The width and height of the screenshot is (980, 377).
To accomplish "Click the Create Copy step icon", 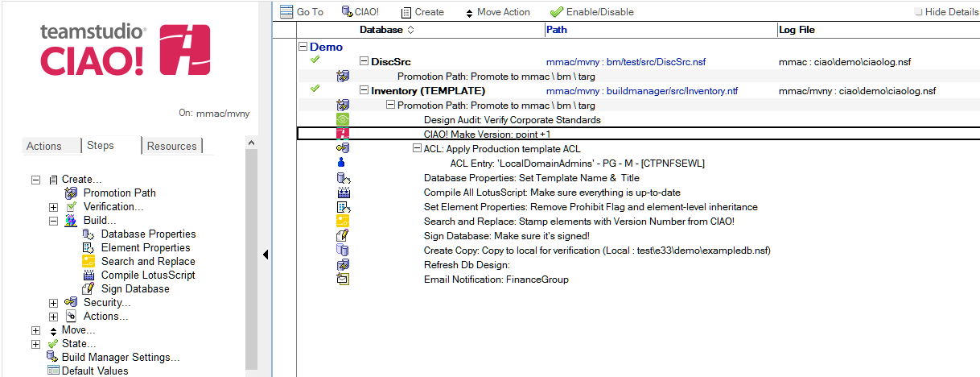I will click(343, 250).
